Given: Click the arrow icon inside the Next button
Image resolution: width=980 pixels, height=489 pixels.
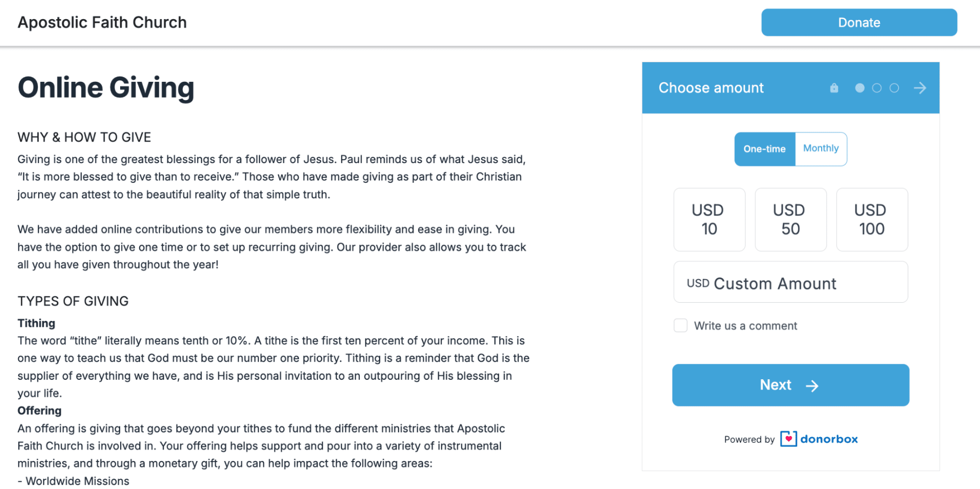Looking at the screenshot, I should tap(812, 386).
